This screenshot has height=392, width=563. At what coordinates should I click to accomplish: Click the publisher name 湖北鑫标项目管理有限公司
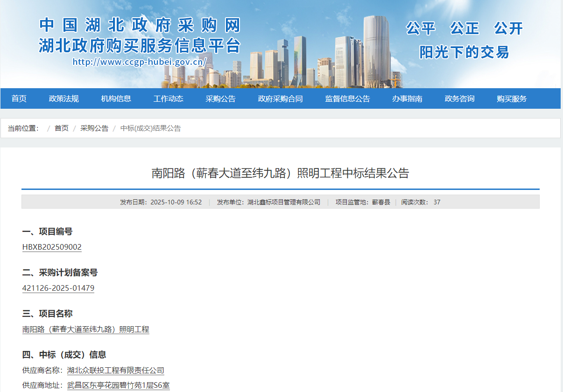point(284,202)
